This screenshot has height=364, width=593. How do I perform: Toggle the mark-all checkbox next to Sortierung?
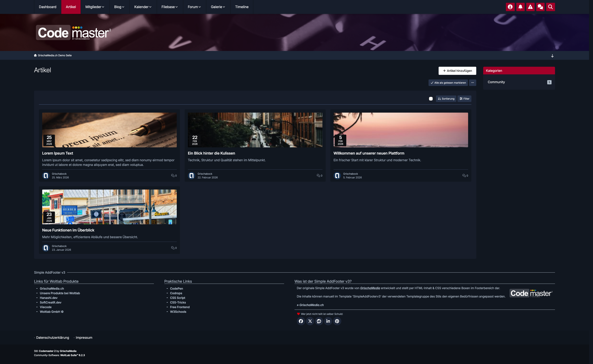[x=431, y=99]
